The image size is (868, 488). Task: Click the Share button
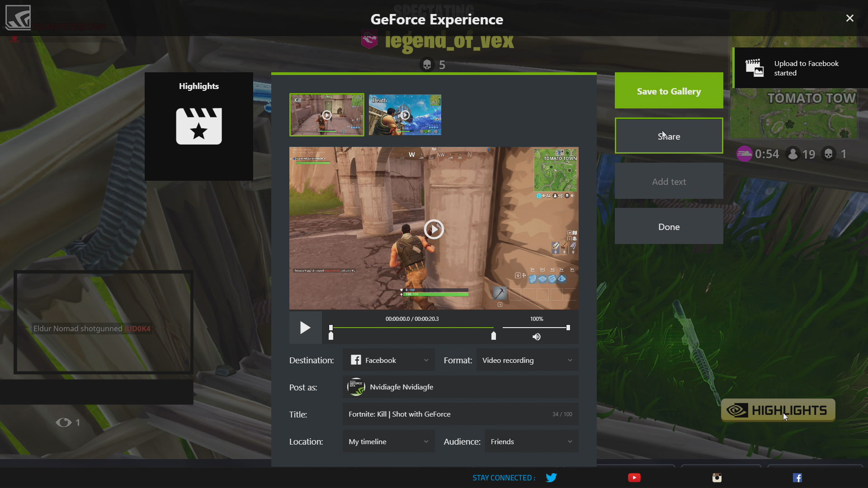[669, 136]
